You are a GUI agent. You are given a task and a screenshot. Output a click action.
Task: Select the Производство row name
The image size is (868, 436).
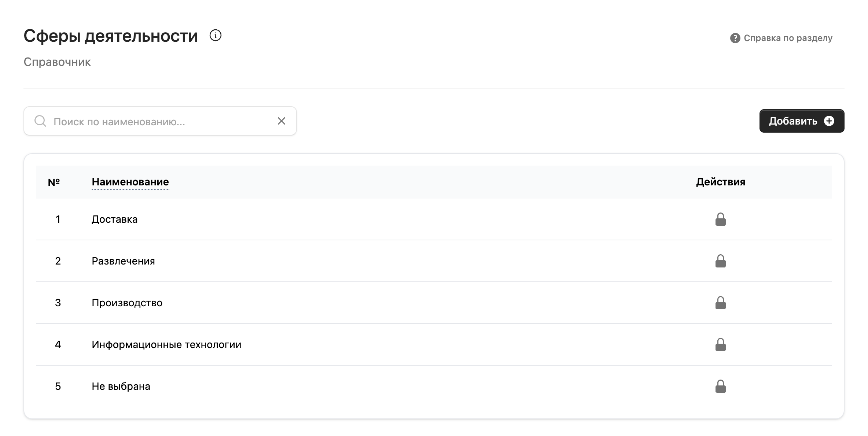pyautogui.click(x=127, y=303)
